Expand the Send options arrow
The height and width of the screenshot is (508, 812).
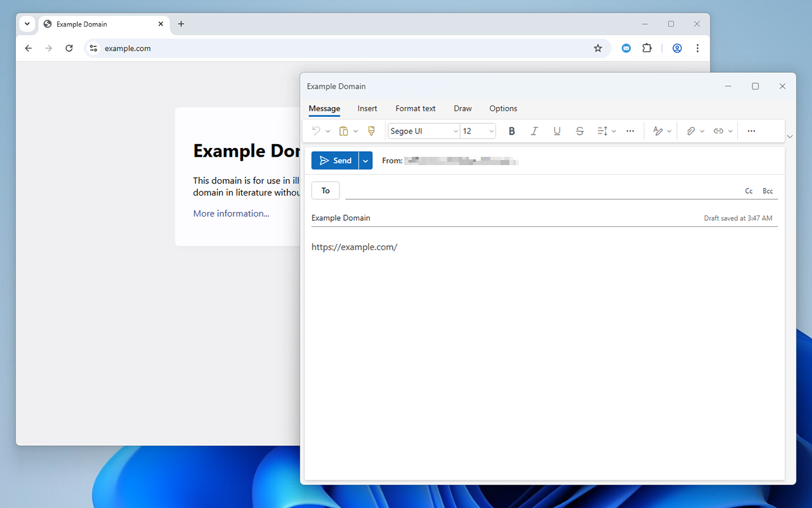[x=365, y=161]
